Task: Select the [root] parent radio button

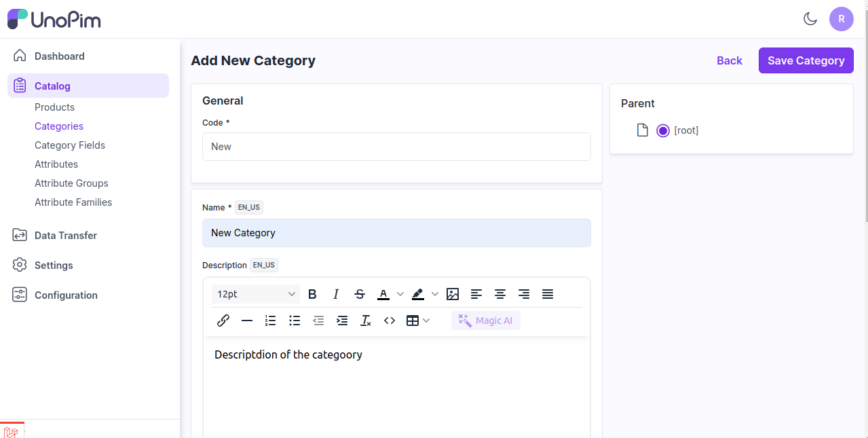Action: (663, 130)
